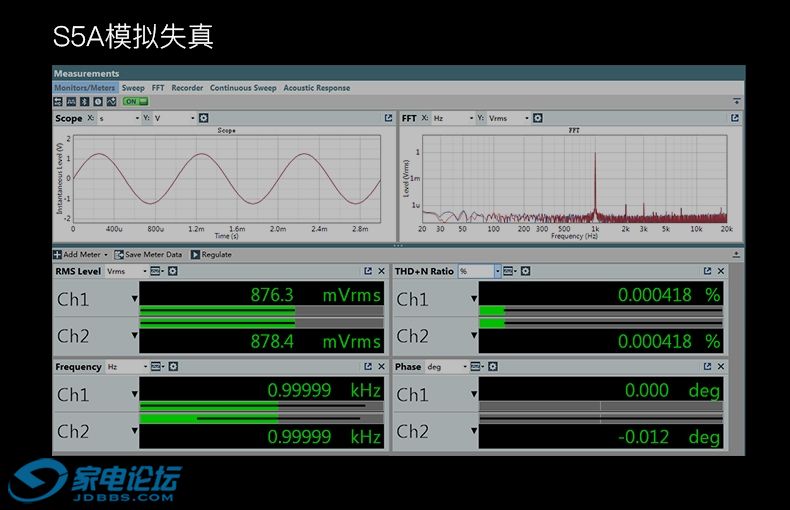This screenshot has width=790, height=510.
Task: Click the Save Meter Data button
Action: (x=148, y=255)
